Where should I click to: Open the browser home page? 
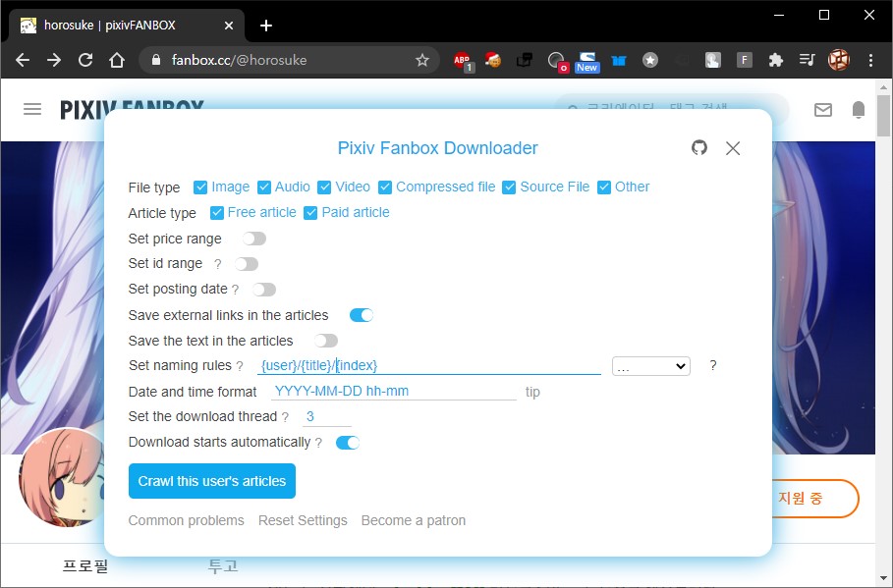coord(117,60)
